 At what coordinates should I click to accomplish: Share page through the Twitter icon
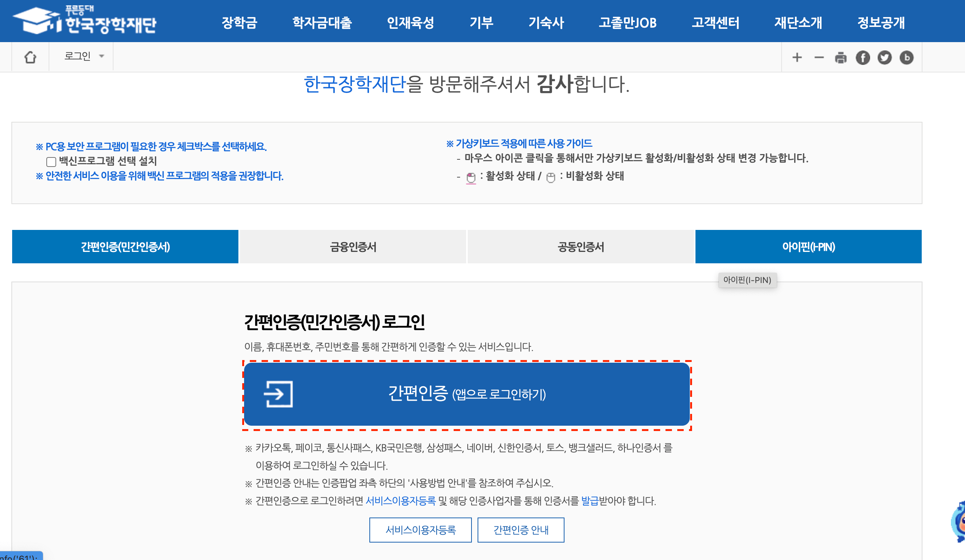[885, 57]
